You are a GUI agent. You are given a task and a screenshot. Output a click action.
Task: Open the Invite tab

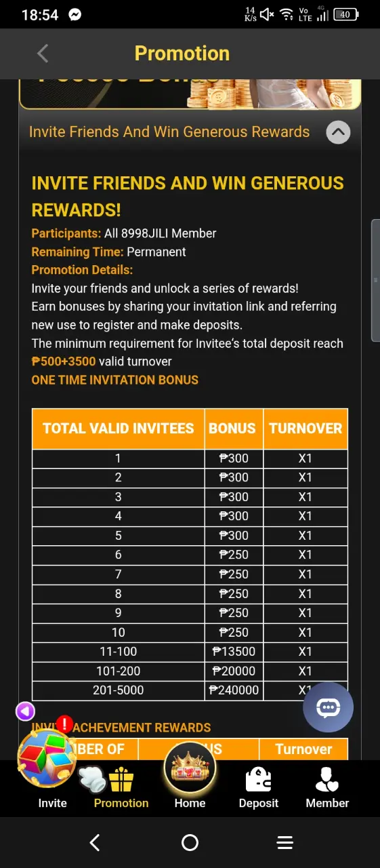(52, 803)
